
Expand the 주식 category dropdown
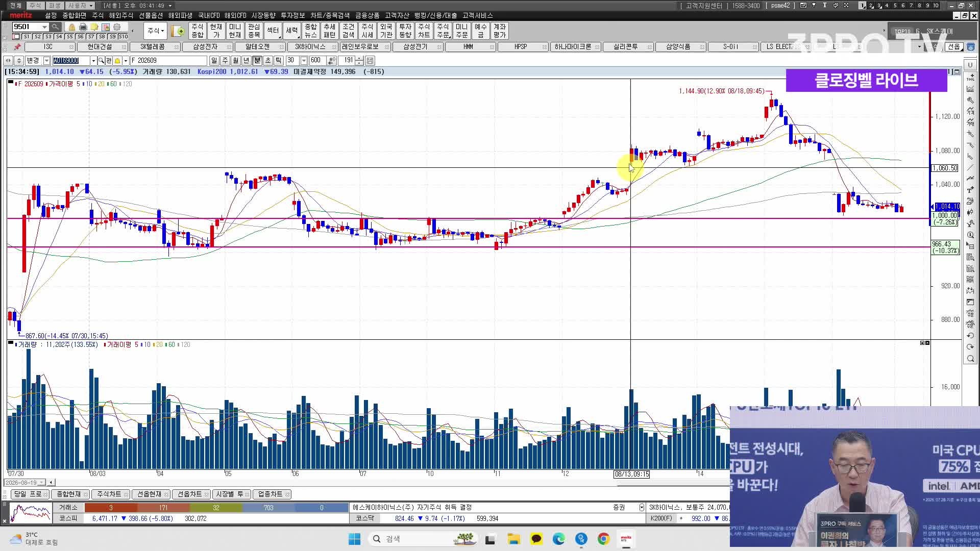155,31
